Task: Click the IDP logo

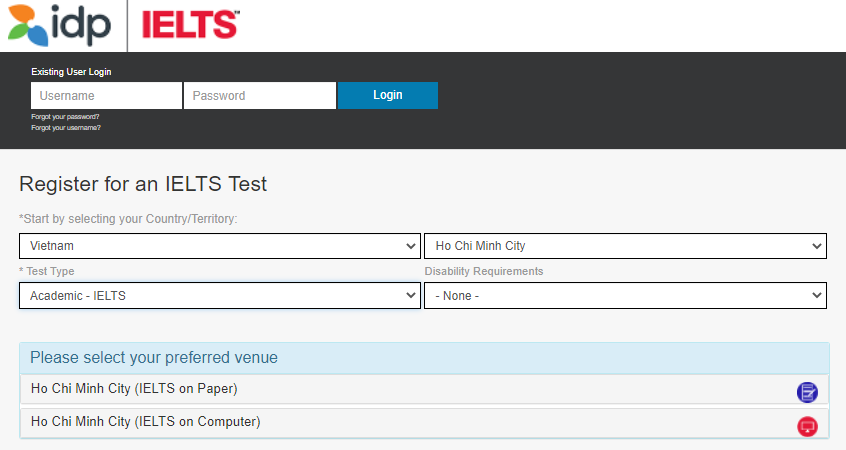Action: [59, 25]
